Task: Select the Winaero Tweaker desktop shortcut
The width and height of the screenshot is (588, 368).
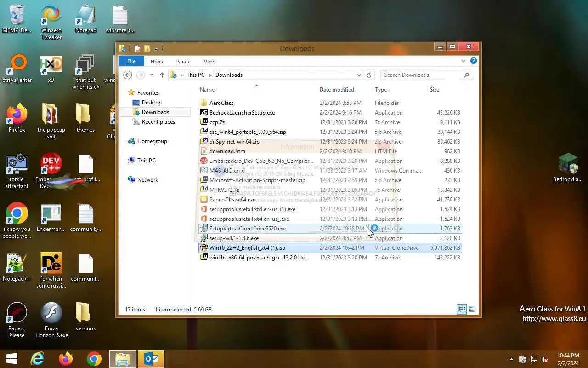Action: pos(51,23)
